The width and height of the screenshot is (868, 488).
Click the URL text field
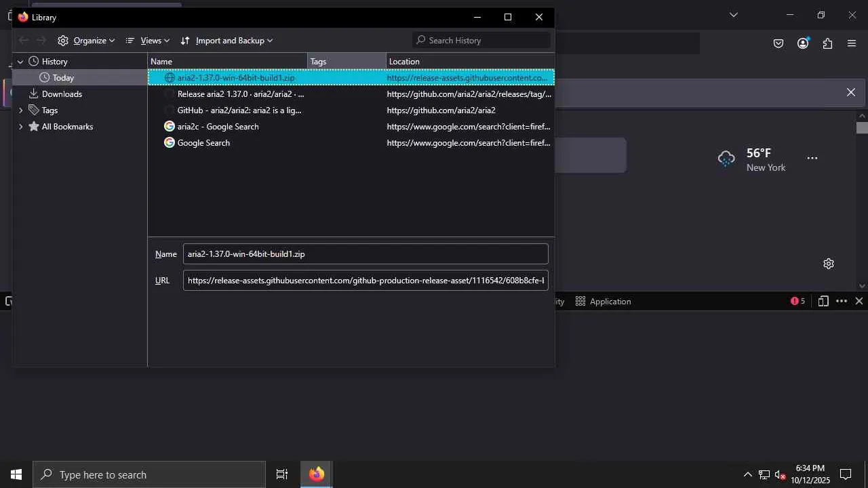(366, 281)
